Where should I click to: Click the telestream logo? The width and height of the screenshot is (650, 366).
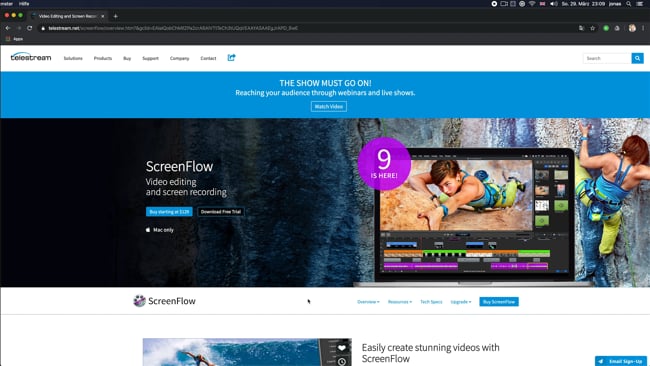[x=31, y=57]
